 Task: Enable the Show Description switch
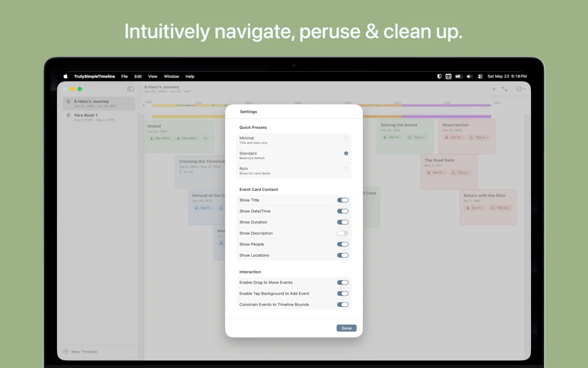click(x=343, y=233)
